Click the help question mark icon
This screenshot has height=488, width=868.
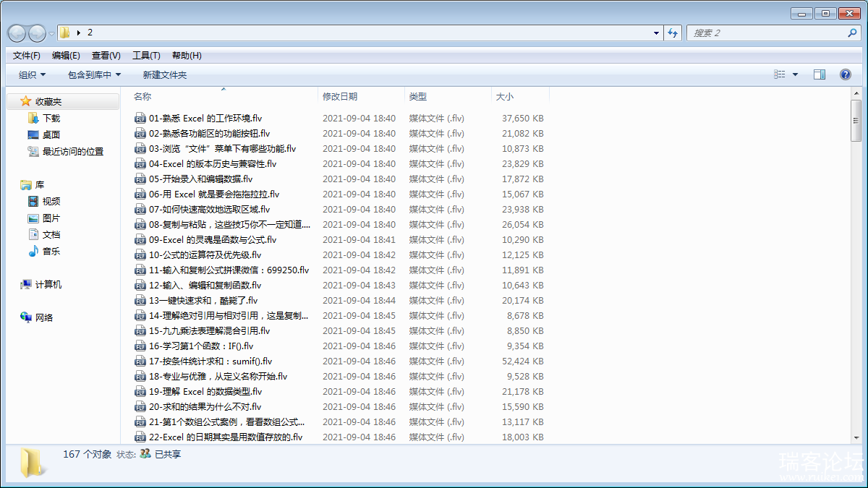pos(846,74)
